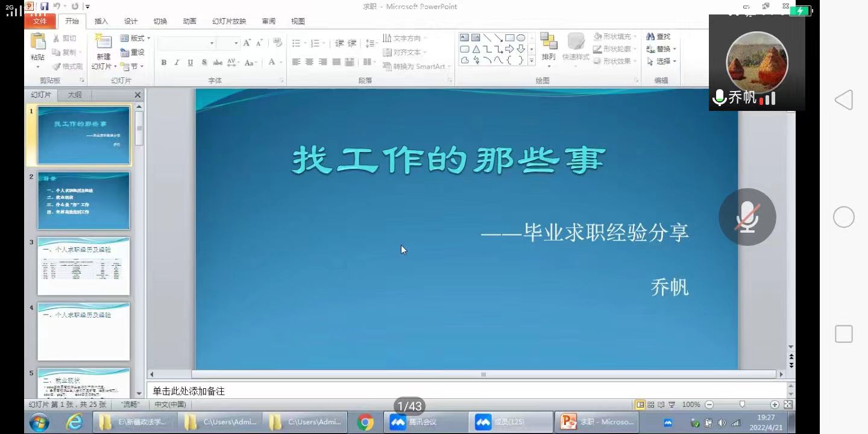Click the New Slide (新建幻灯片) icon
Viewport: 868px width, 434px height.
[x=103, y=43]
